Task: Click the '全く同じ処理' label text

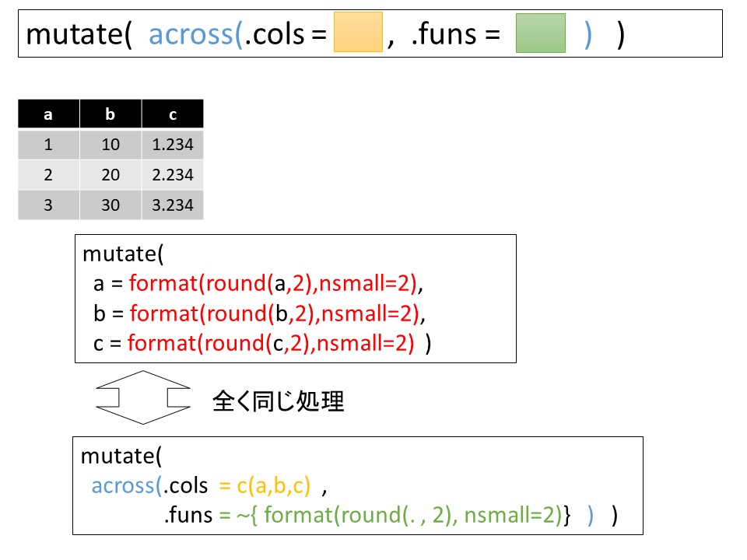Action: click(x=278, y=401)
